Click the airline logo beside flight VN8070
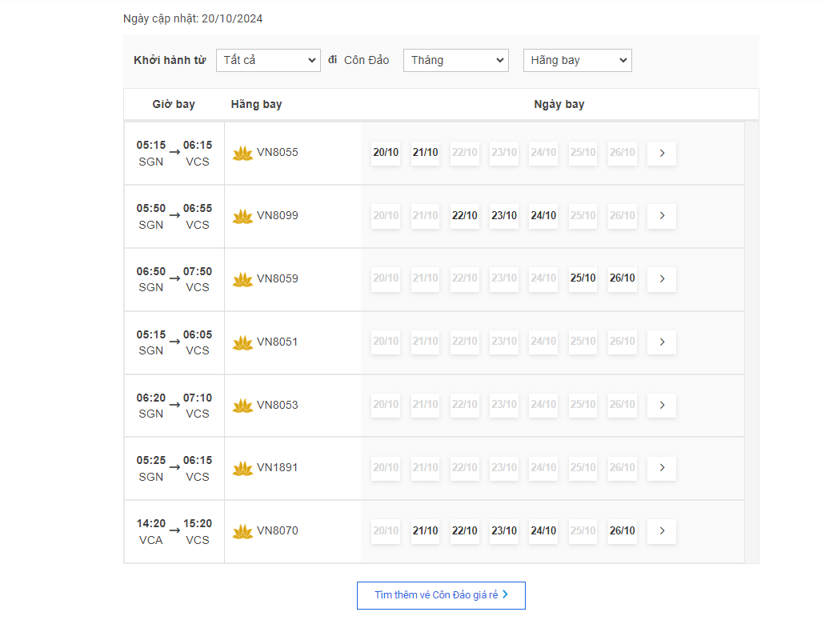This screenshot has width=825, height=644. tap(242, 532)
